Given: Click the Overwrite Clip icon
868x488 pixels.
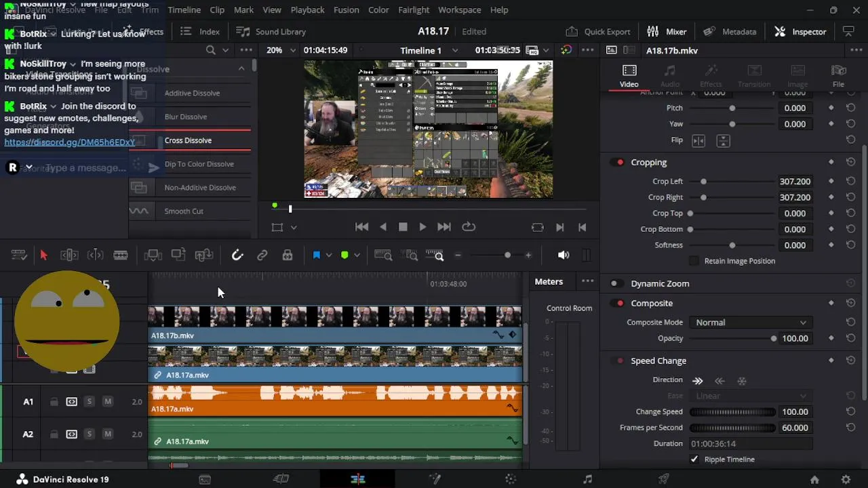Looking at the screenshot, I should point(178,255).
